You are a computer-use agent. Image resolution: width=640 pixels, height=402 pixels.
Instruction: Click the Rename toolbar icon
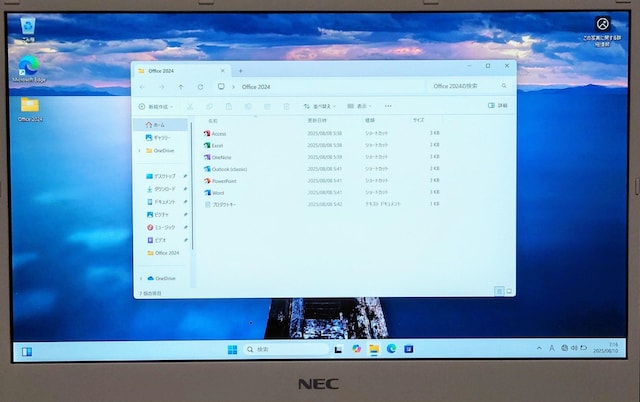click(x=248, y=107)
